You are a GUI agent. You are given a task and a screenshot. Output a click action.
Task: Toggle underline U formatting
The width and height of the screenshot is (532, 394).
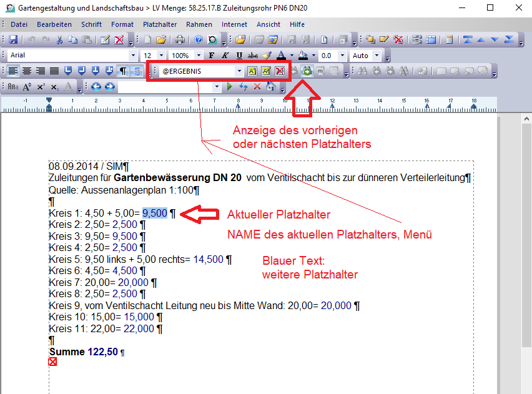(x=239, y=56)
